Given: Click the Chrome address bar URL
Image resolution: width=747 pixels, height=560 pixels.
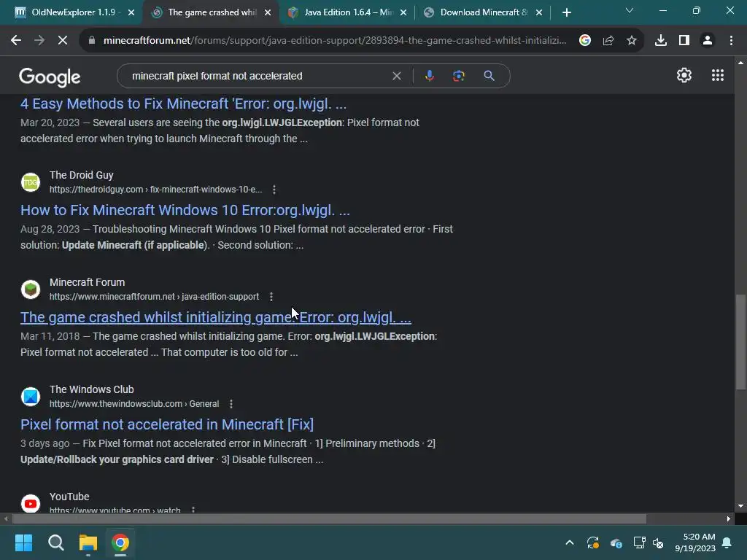Looking at the screenshot, I should (335, 41).
